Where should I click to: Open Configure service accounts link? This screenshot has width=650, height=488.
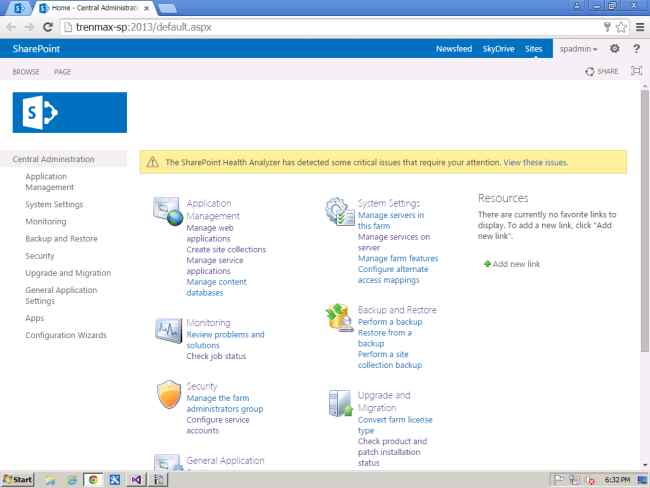point(218,425)
